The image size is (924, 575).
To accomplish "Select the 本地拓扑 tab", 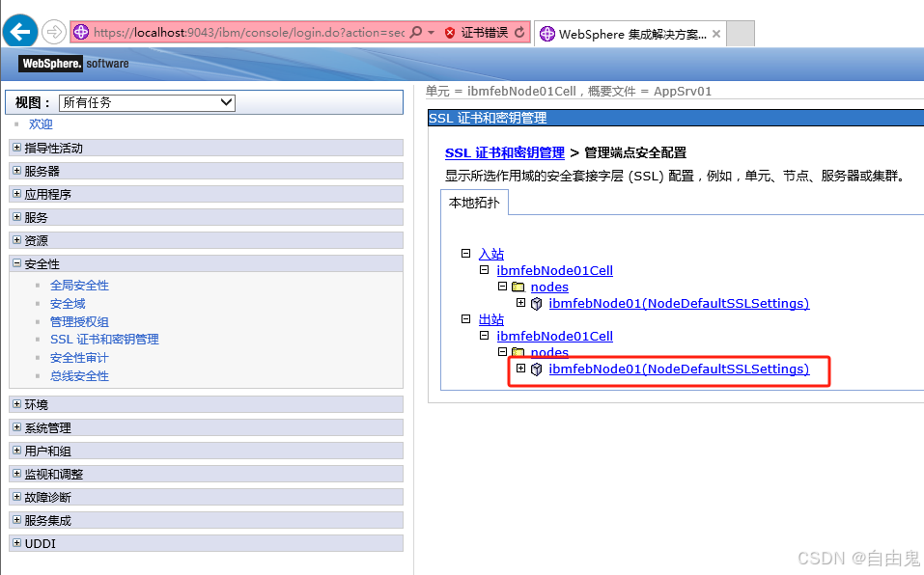I will [474, 203].
